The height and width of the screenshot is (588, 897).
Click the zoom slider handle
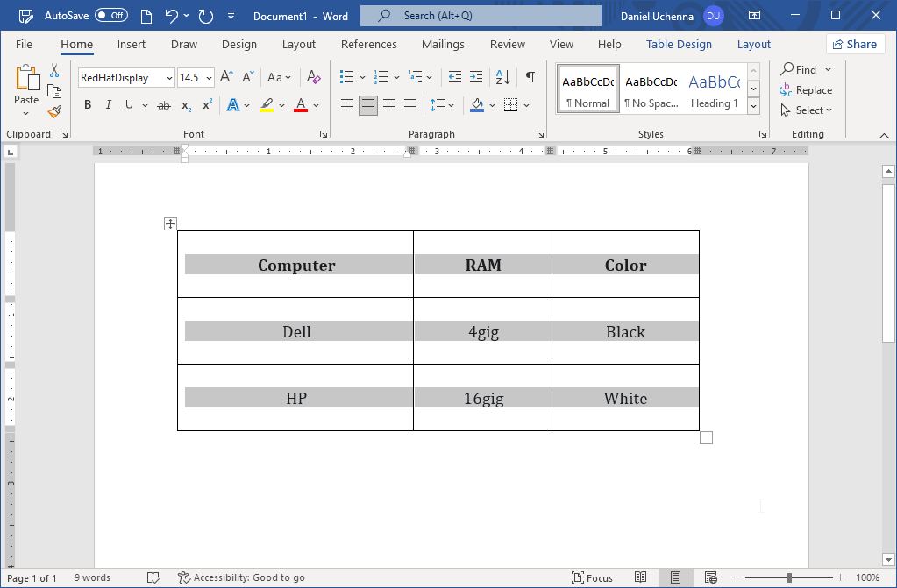[x=789, y=577]
